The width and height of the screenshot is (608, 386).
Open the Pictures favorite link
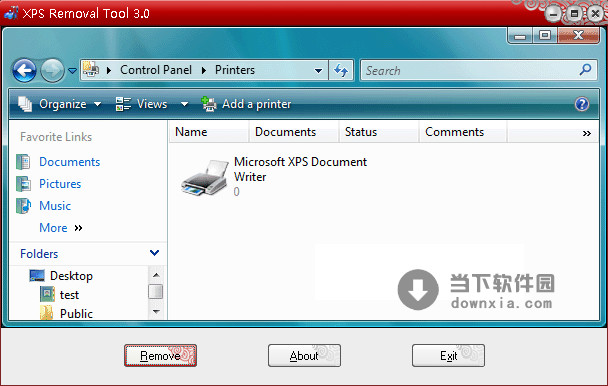[x=60, y=184]
